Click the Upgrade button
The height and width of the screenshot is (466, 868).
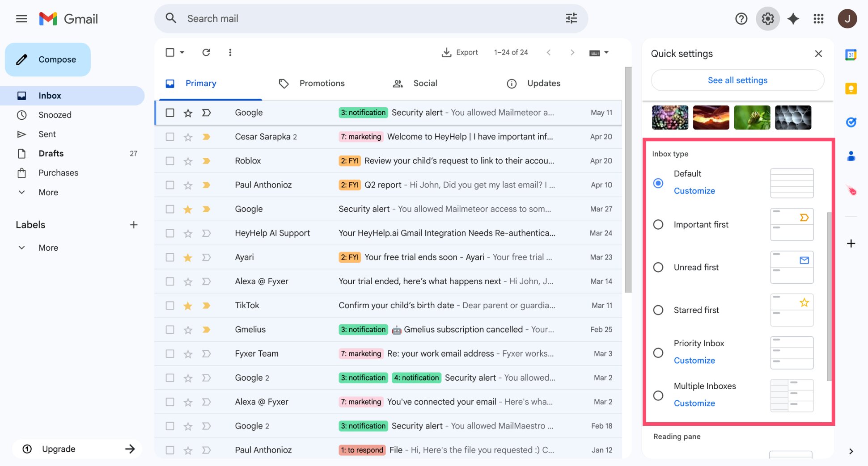point(77,449)
